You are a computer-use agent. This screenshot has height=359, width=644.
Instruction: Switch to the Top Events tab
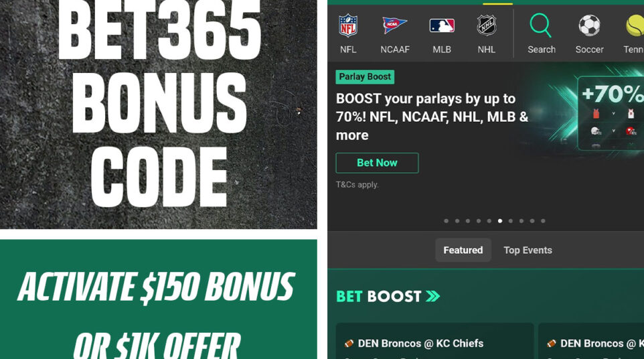tap(528, 250)
